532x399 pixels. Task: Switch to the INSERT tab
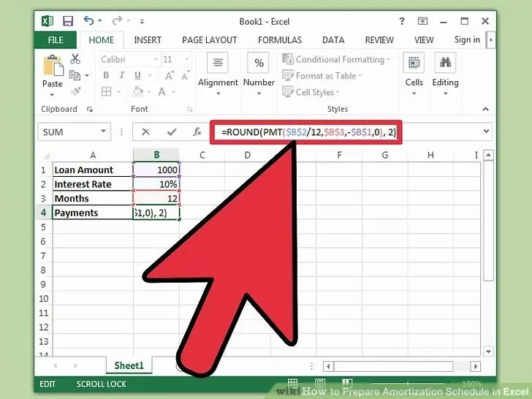click(148, 40)
